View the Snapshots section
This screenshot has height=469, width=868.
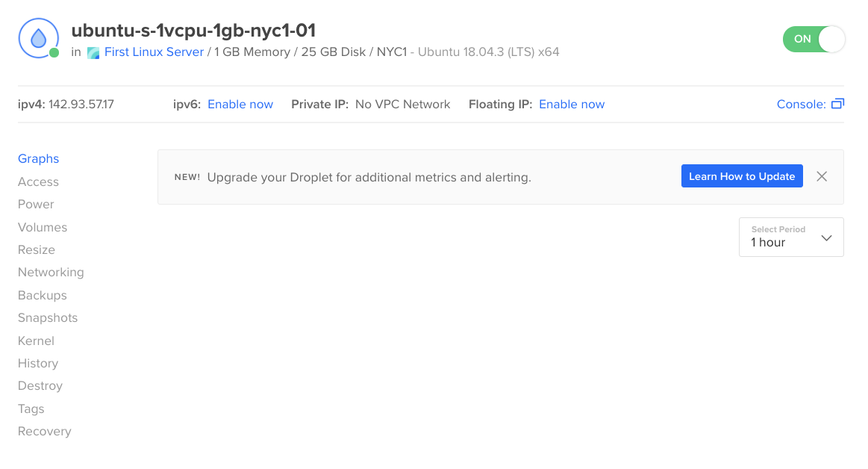point(48,317)
